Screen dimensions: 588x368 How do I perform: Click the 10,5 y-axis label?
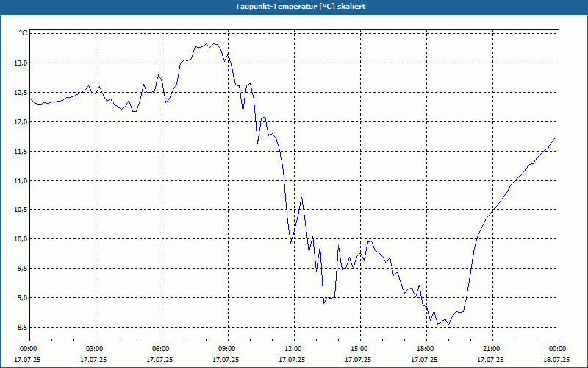coord(21,210)
